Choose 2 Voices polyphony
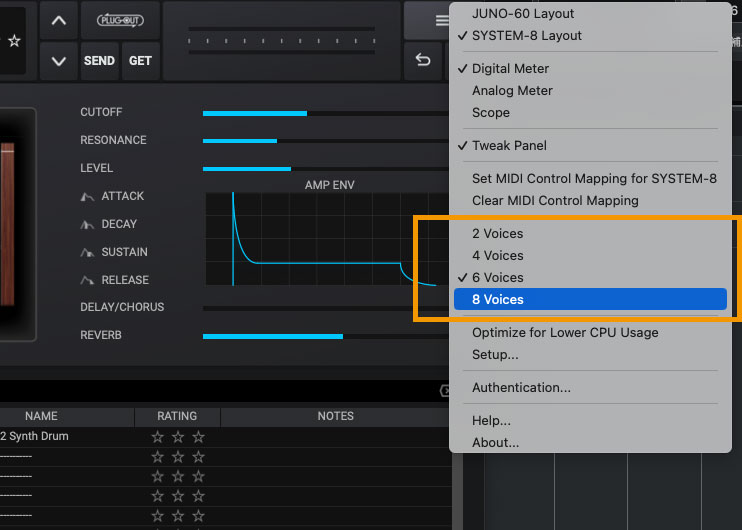Viewport: 742px width, 530px height. 590,233
